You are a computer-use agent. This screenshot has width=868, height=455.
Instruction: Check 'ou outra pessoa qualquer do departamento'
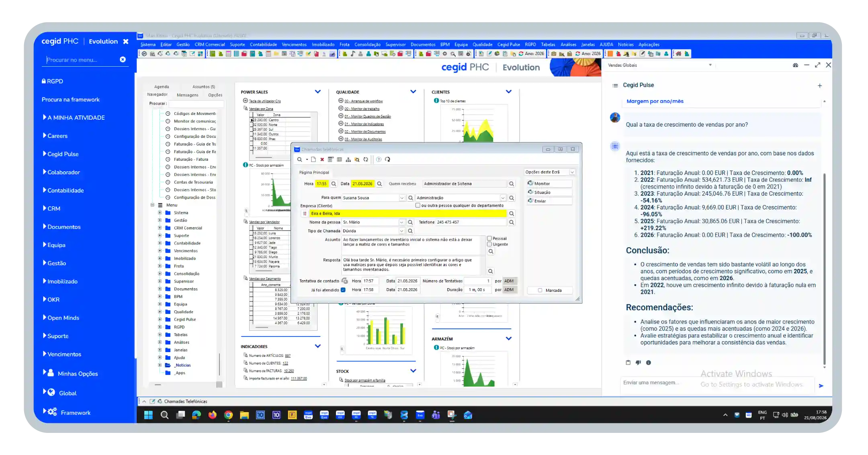tap(418, 205)
